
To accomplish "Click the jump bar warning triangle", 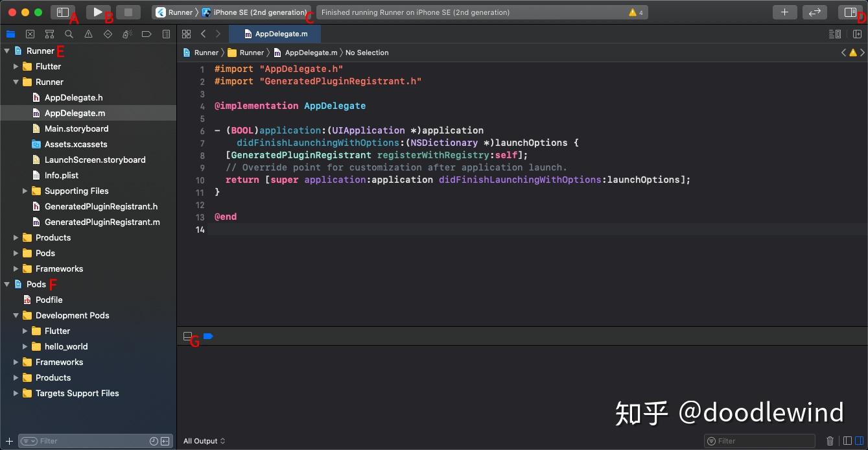I will [x=853, y=53].
